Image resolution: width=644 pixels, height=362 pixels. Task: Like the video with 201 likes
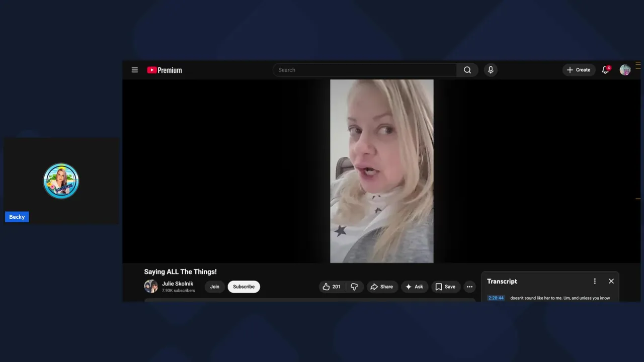[x=332, y=287]
